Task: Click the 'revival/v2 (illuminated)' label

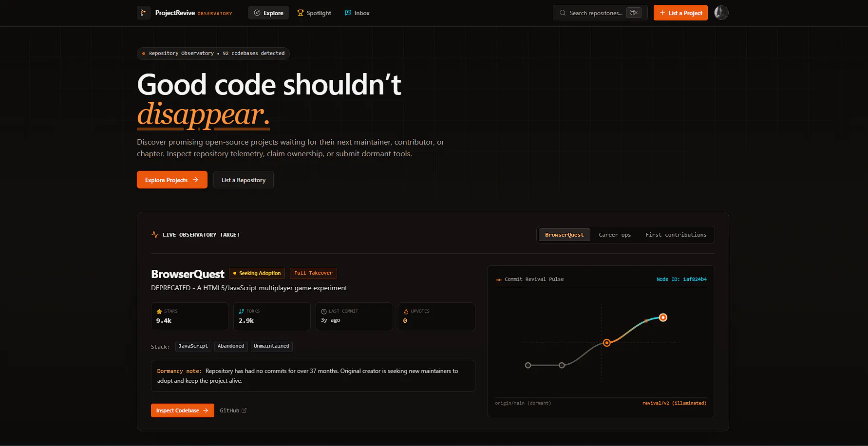Action: [x=674, y=403]
